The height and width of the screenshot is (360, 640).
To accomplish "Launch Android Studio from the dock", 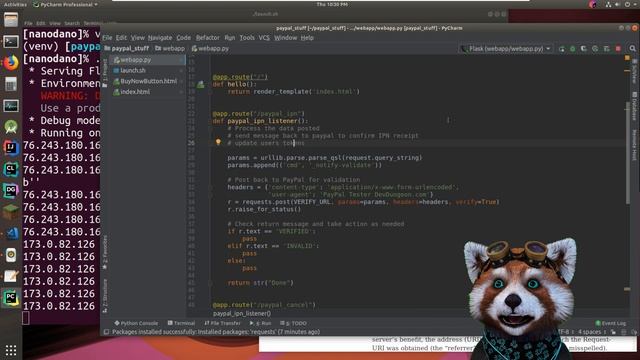I will pos(11,127).
